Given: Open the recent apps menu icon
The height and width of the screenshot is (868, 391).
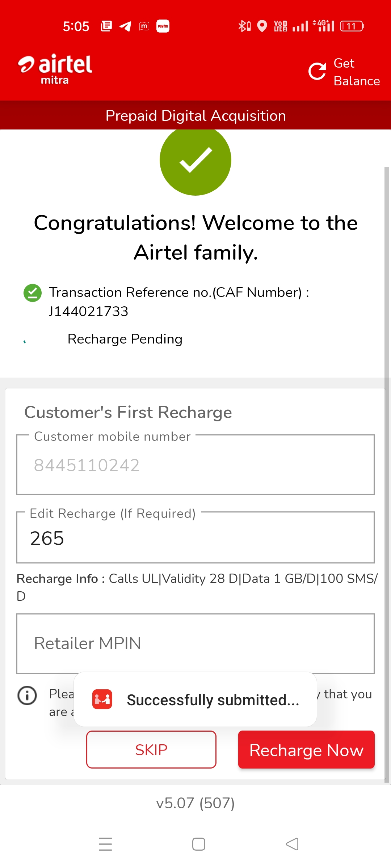Looking at the screenshot, I should pos(105,844).
